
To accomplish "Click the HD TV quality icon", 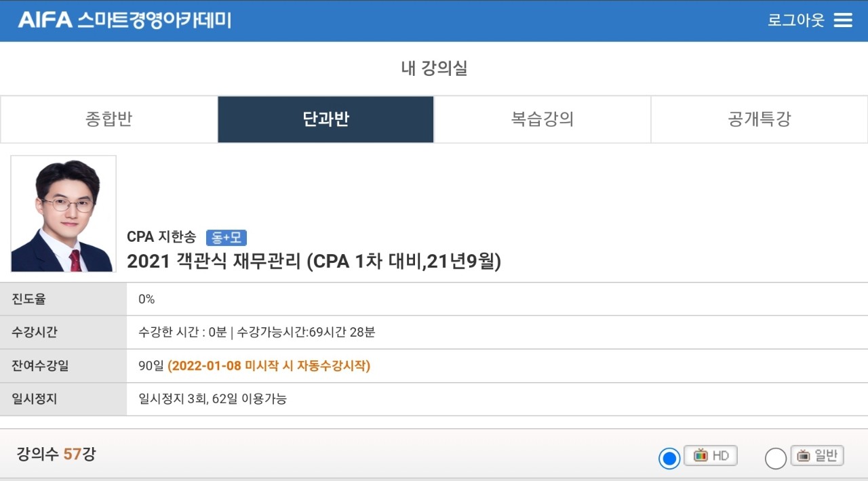I will coord(710,456).
